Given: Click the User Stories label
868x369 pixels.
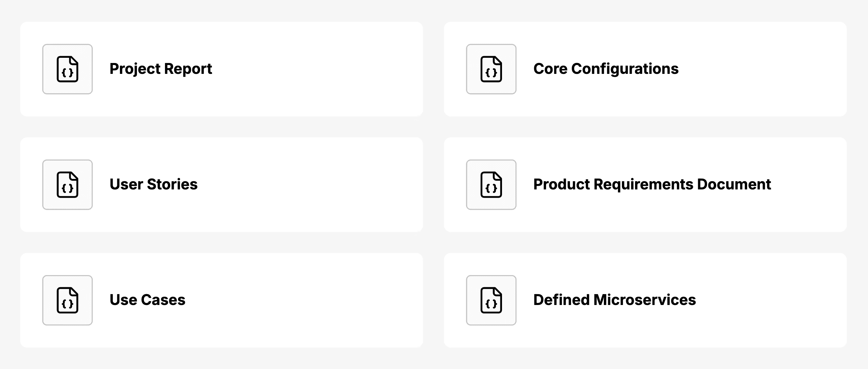Looking at the screenshot, I should point(154,184).
